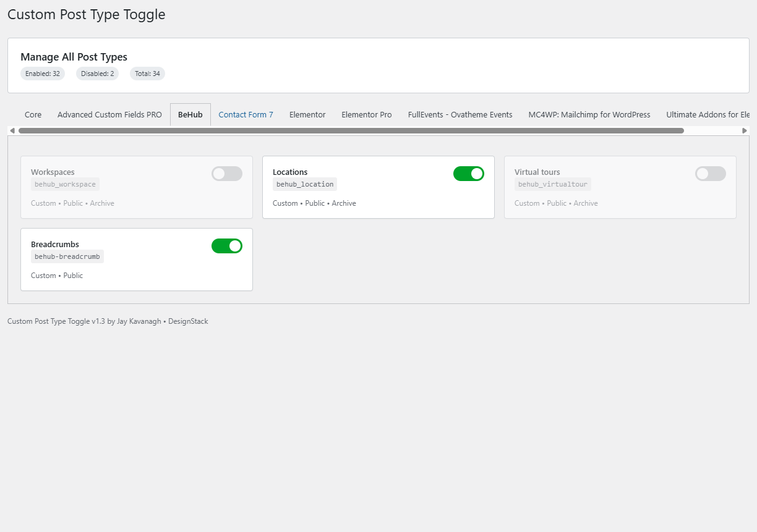The height and width of the screenshot is (532, 757).
Task: Enable the Workspaces post type toggle
Action: pos(227,174)
